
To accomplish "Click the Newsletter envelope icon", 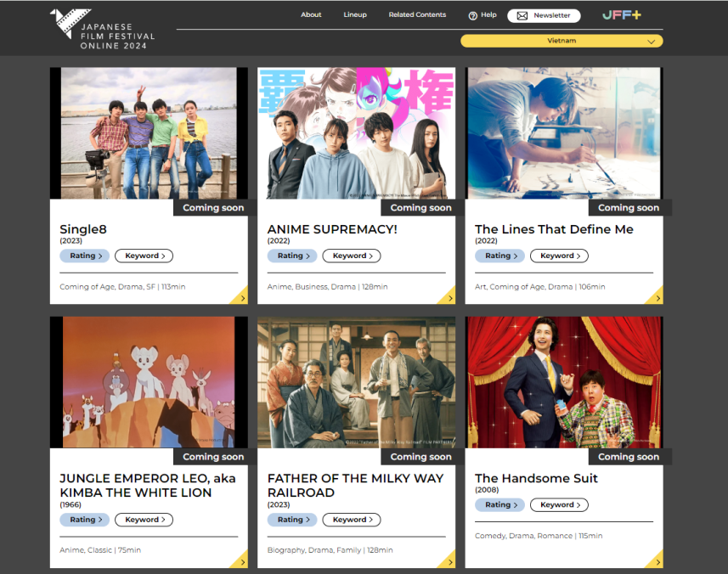I will point(522,16).
